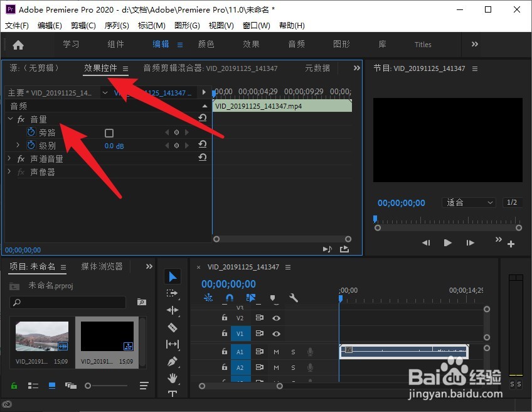Go to previous 级别 keyframe
Screen dimensions: 532x412
click(167, 145)
